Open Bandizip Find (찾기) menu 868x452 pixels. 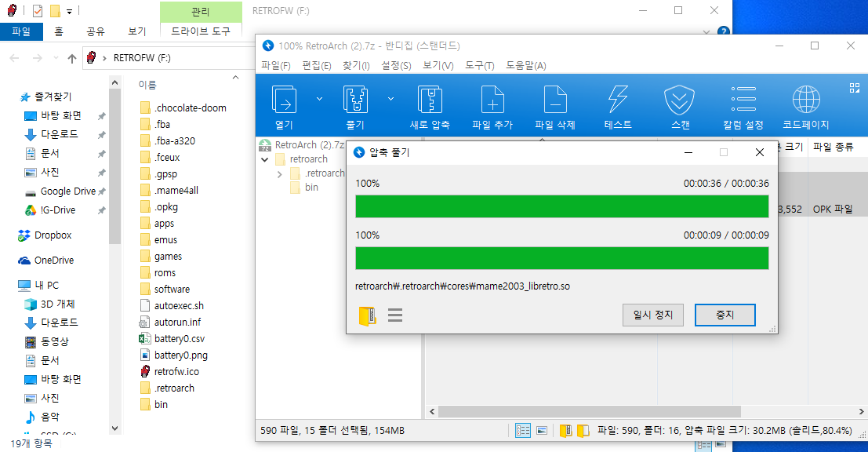(x=356, y=65)
